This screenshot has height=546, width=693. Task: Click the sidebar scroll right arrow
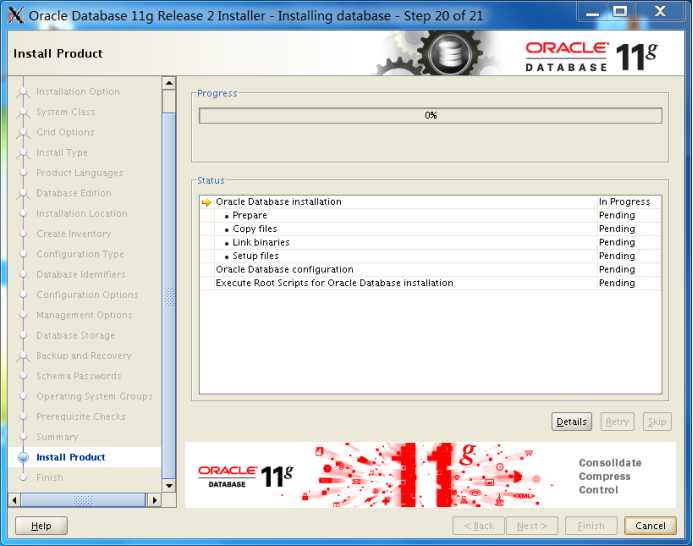pos(154,500)
